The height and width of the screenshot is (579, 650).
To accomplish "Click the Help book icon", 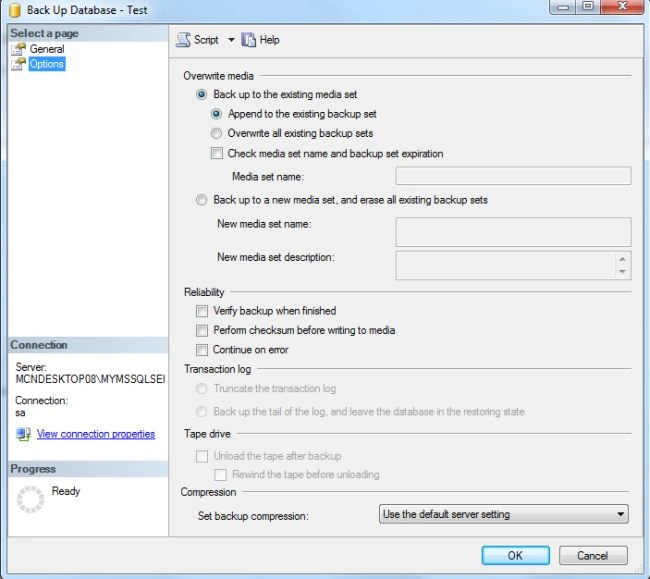I will coord(248,40).
